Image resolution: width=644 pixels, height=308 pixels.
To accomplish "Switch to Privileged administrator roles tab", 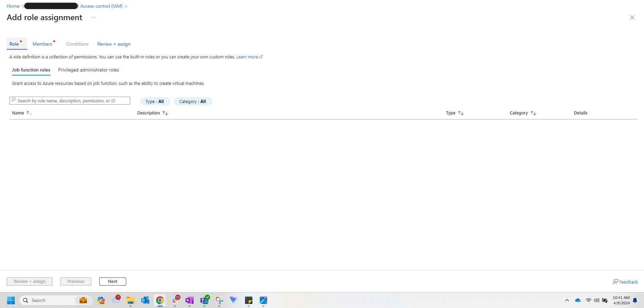I will pyautogui.click(x=89, y=70).
